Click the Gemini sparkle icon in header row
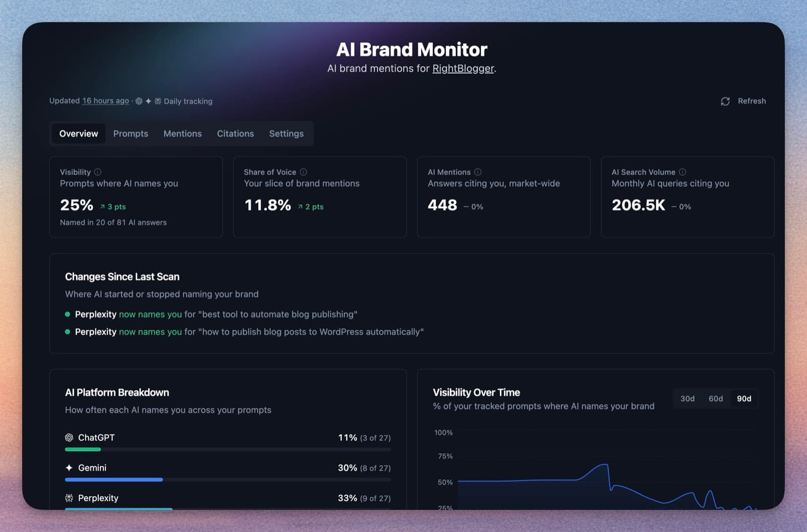 [x=148, y=101]
